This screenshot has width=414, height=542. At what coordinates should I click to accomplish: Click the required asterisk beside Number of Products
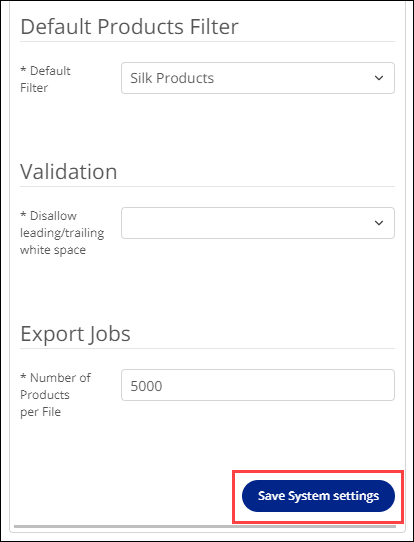click(23, 376)
